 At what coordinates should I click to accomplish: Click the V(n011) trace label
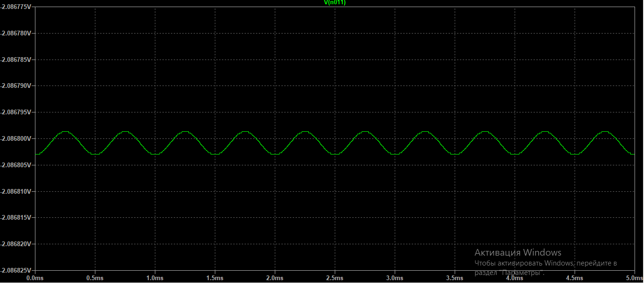(x=335, y=3)
